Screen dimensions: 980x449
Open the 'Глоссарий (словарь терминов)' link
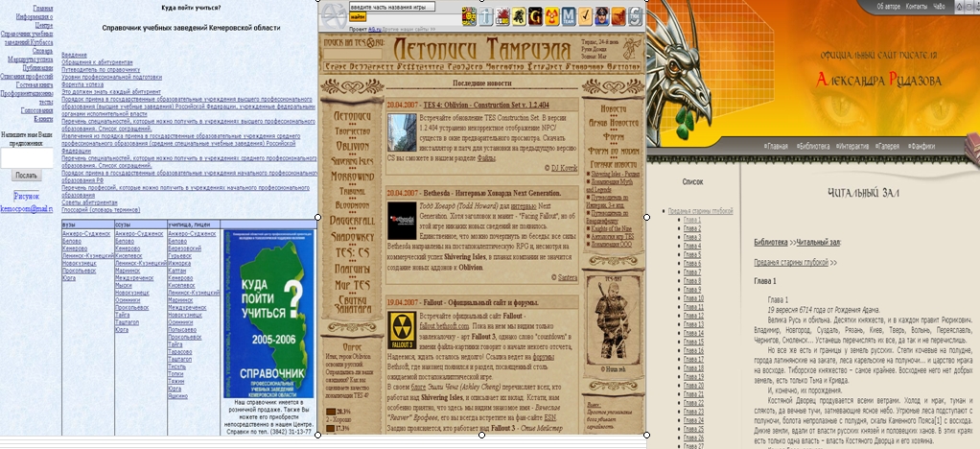click(x=101, y=209)
